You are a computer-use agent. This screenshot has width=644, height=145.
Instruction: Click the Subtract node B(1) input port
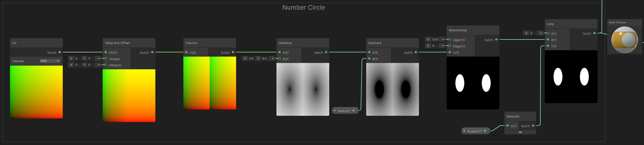point(369,59)
